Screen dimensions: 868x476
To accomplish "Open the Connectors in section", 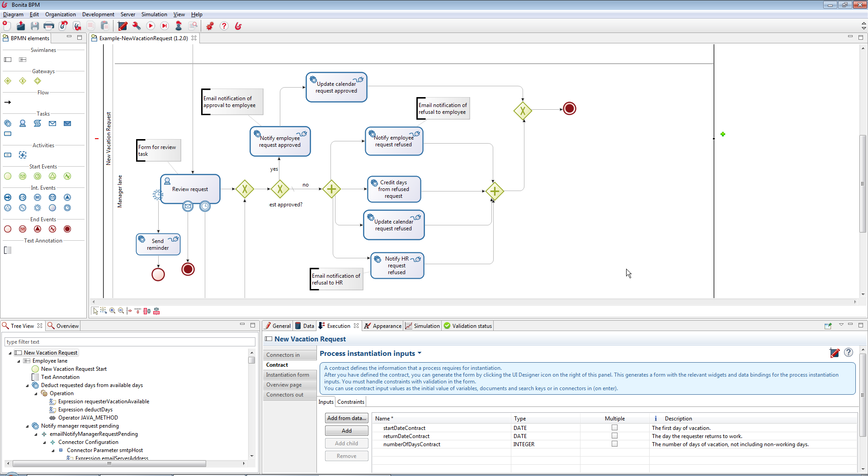I will click(290, 355).
